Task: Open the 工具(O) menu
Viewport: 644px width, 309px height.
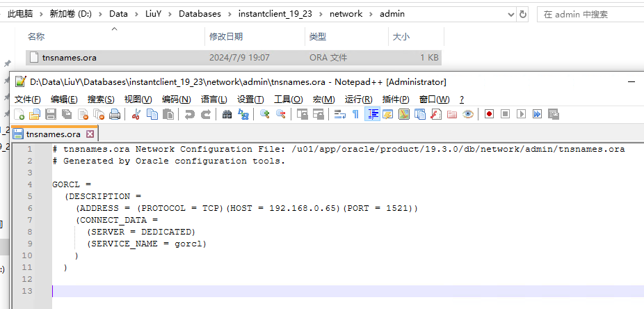Action: 289,100
